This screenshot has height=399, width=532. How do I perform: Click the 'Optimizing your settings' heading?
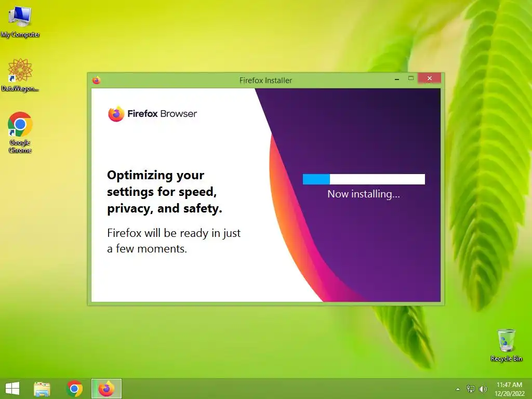(165, 192)
